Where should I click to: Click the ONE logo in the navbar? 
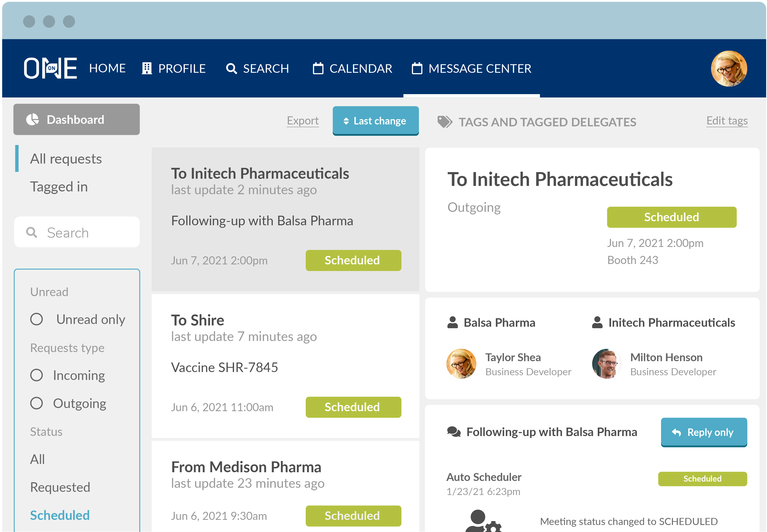(50, 68)
